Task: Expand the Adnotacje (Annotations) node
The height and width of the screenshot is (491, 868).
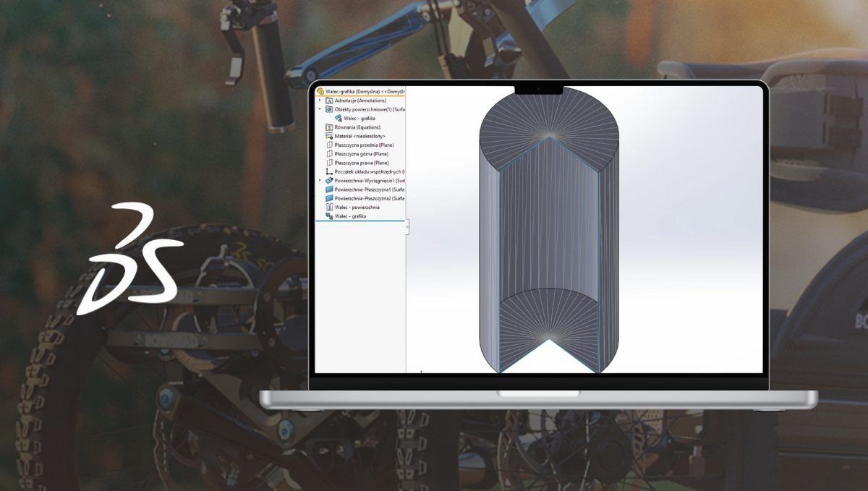Action: pos(320,101)
